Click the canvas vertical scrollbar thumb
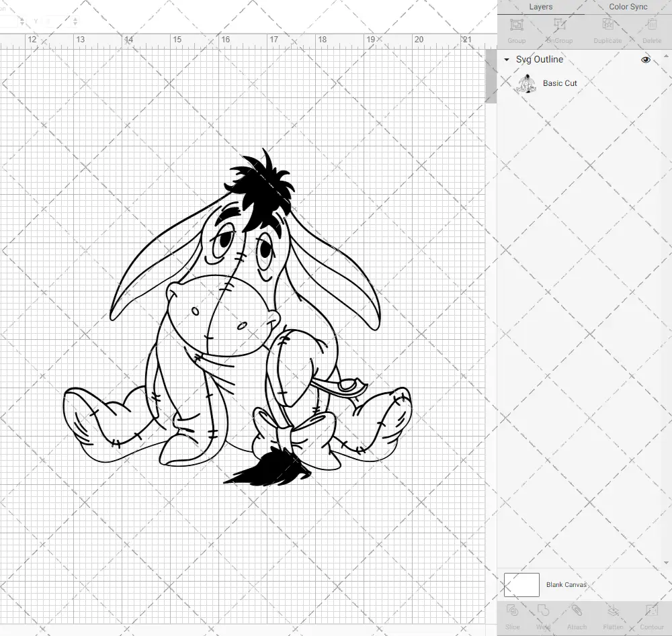Viewport: 672px width, 636px height. tap(491, 77)
